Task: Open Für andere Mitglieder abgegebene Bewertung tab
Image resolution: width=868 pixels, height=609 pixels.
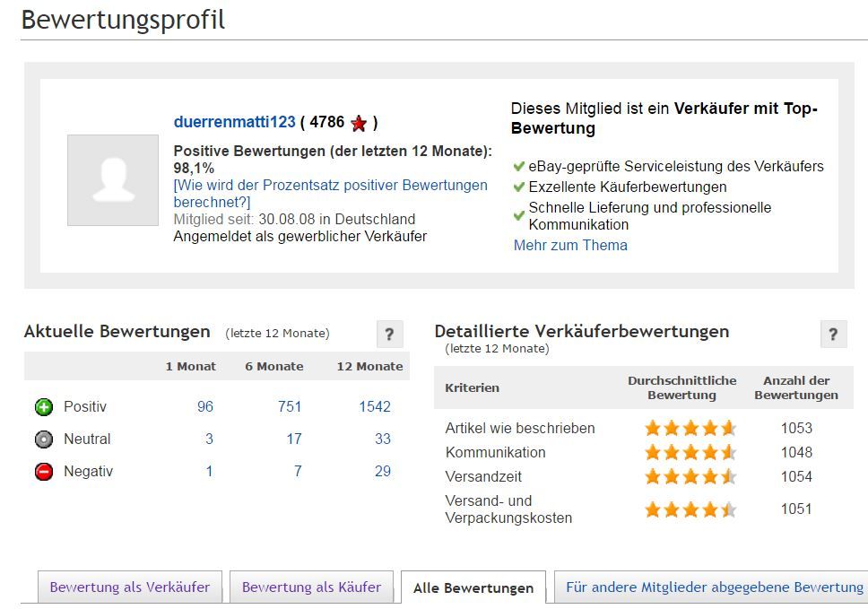Action: pos(714,587)
